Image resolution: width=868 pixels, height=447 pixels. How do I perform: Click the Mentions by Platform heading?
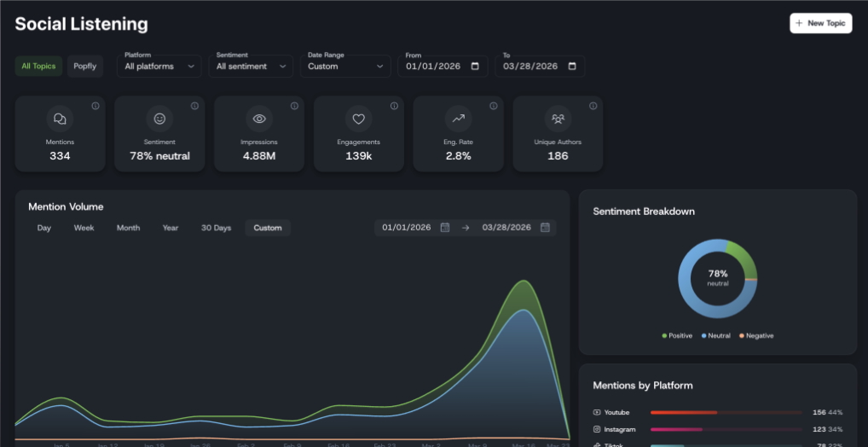(x=643, y=385)
